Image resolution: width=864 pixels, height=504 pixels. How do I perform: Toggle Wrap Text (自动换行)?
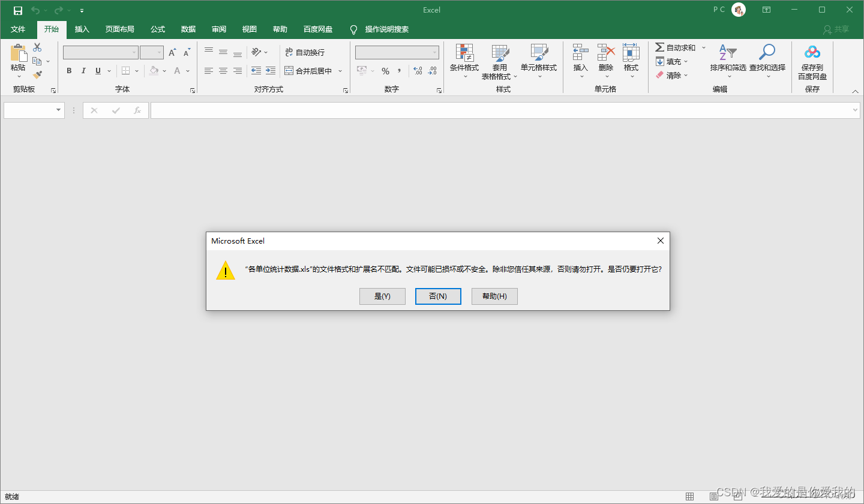(x=305, y=52)
